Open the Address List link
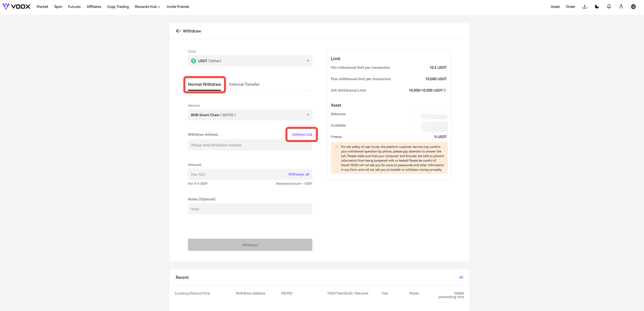This screenshot has width=644, height=311. click(302, 134)
